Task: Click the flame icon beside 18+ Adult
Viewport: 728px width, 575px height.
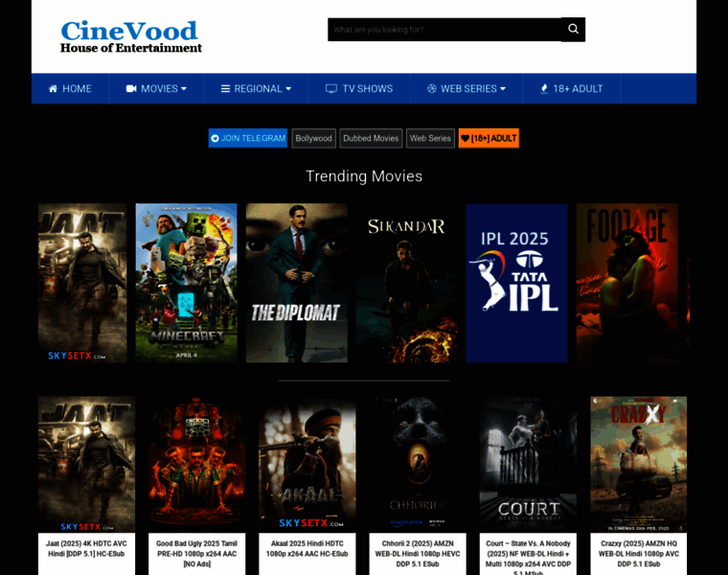Action: click(x=544, y=89)
